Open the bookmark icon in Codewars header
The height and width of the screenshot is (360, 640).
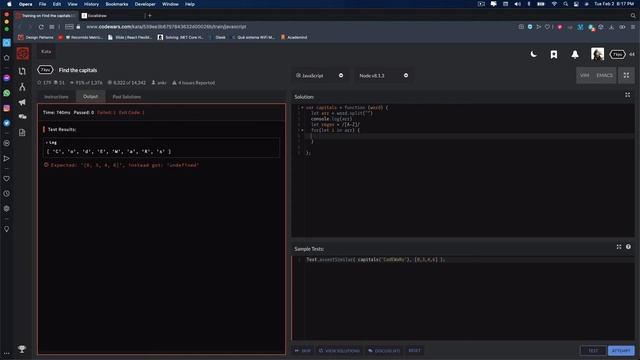click(x=554, y=55)
